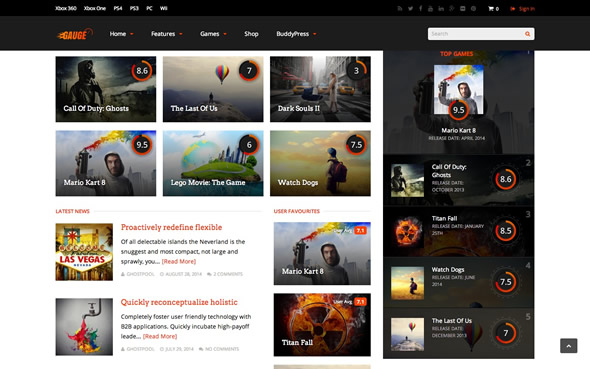Click the 9.5 gauge under Top Games

[458, 110]
